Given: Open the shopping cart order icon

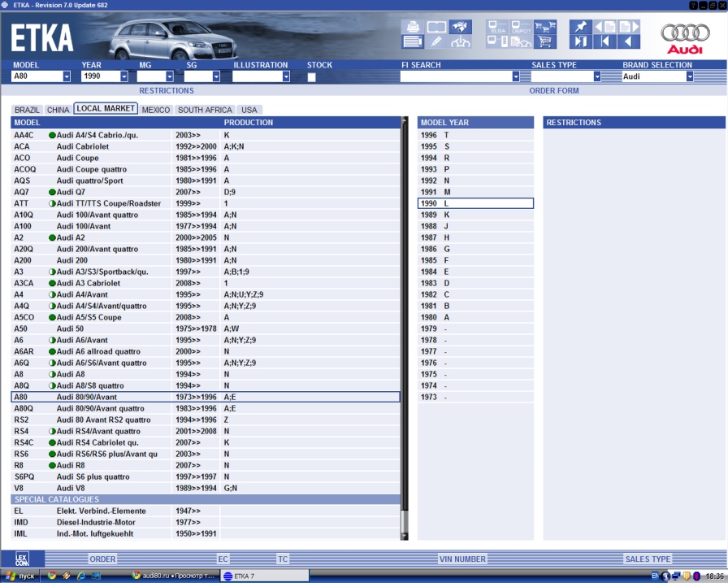Looking at the screenshot, I should [x=544, y=41].
